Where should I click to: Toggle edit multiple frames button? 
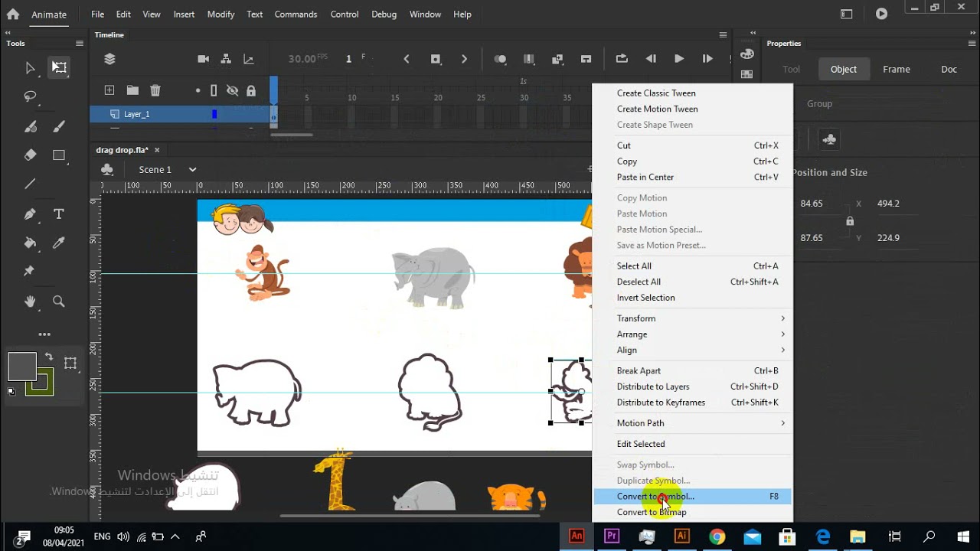point(528,59)
